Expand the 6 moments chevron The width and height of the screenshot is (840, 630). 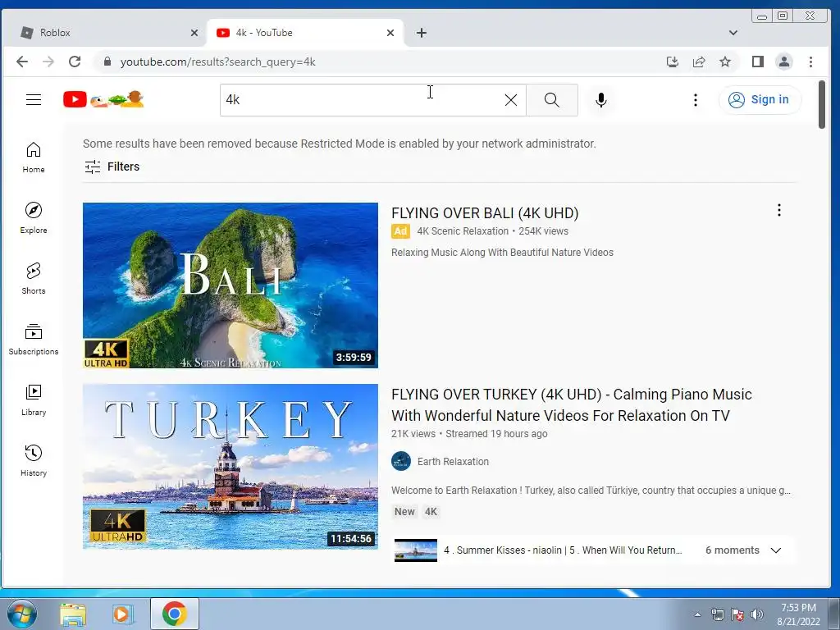coord(776,550)
